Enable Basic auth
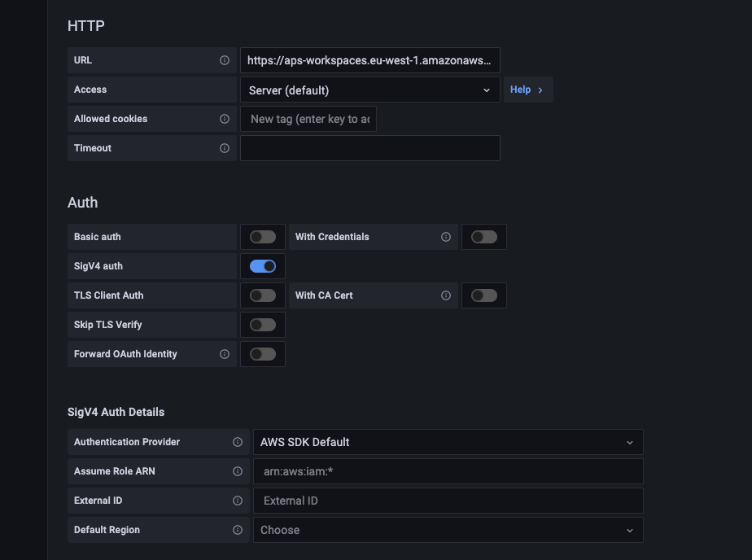Screen dimensions: 752x560 (262, 236)
